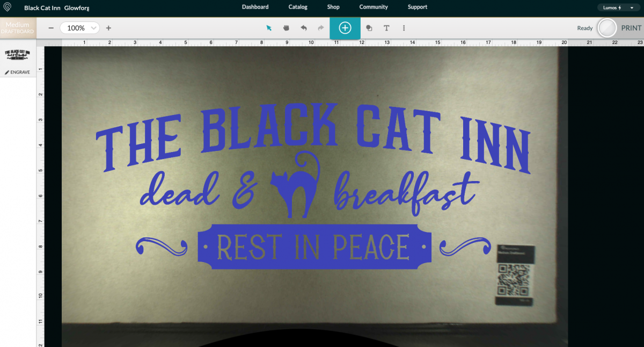Click the add artwork plus button
Image resolution: width=644 pixels, height=347 pixels.
(x=345, y=28)
